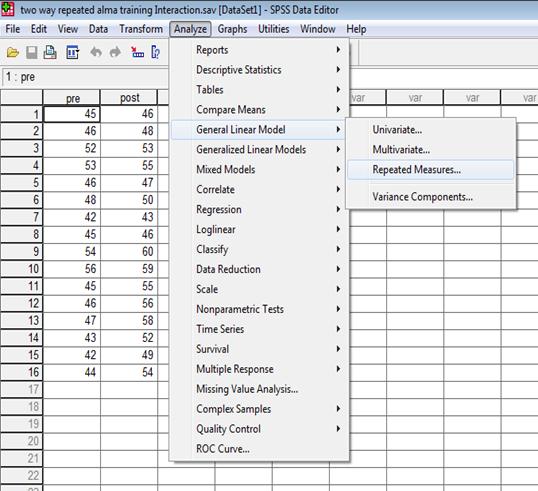Image resolution: width=538 pixels, height=491 pixels.
Task: Click the post cell containing 54 in row 16
Action: coord(129,372)
